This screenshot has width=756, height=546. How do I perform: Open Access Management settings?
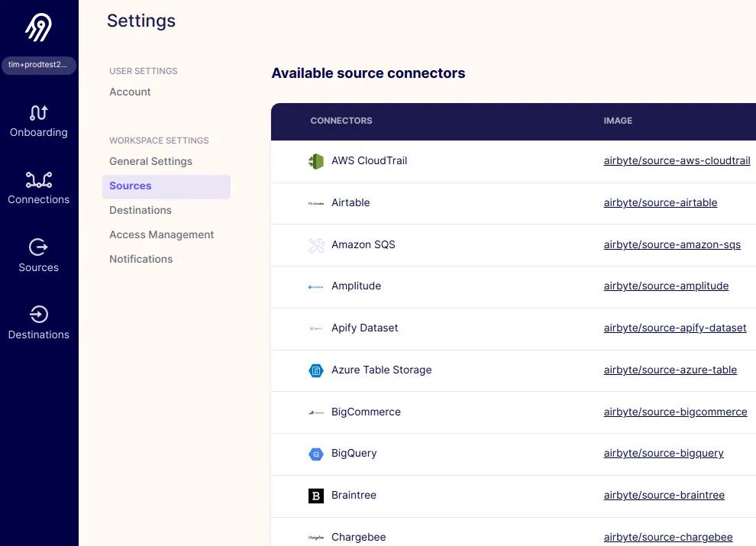click(x=162, y=234)
